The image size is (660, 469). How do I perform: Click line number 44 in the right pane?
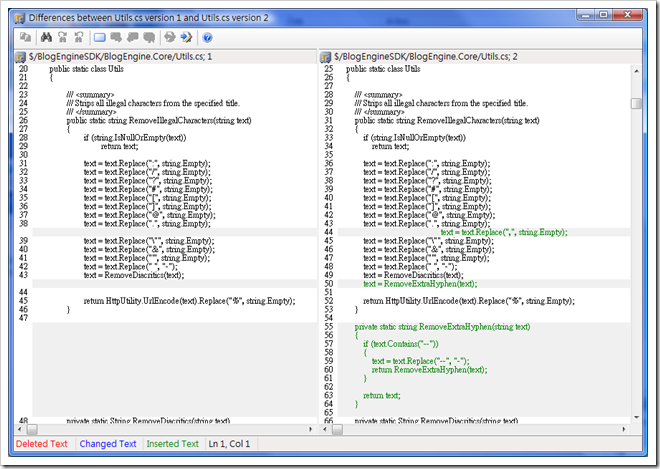[x=329, y=232]
